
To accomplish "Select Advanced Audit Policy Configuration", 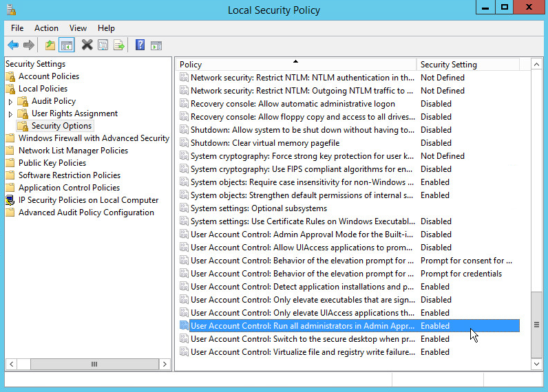I will [x=86, y=213].
